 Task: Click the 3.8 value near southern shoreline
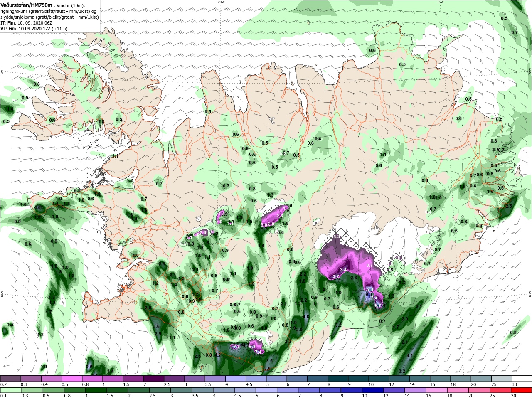[267, 368]
